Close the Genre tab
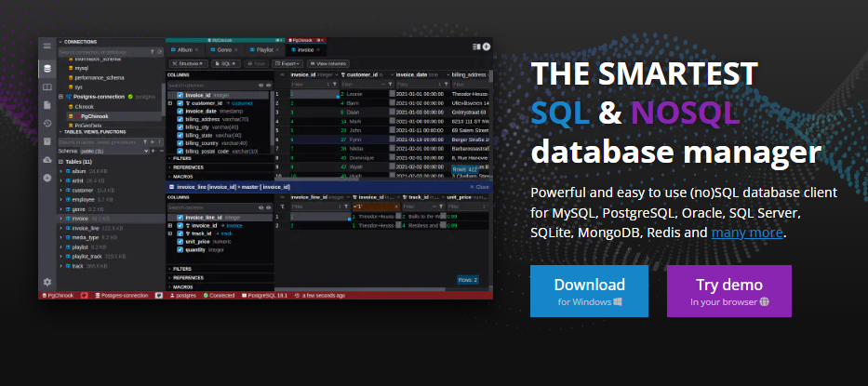This screenshot has width=868, height=386. click(235, 50)
